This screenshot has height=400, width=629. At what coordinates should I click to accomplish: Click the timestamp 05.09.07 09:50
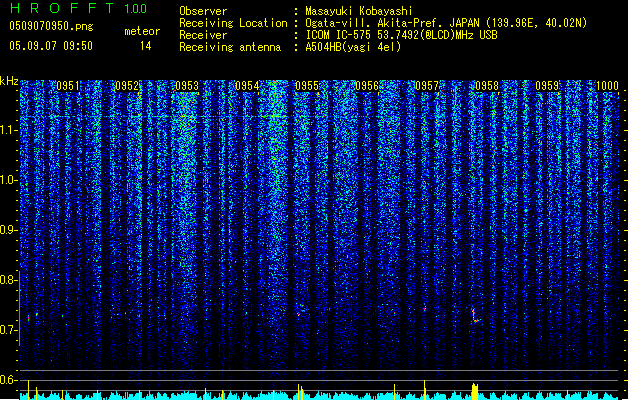51,46
